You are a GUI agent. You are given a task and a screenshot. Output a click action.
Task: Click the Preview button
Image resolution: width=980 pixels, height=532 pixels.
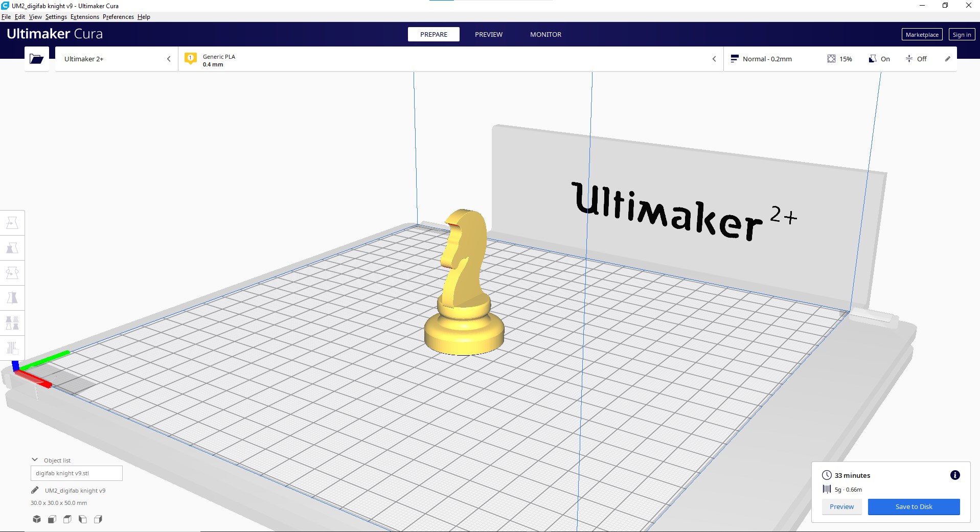coord(841,506)
